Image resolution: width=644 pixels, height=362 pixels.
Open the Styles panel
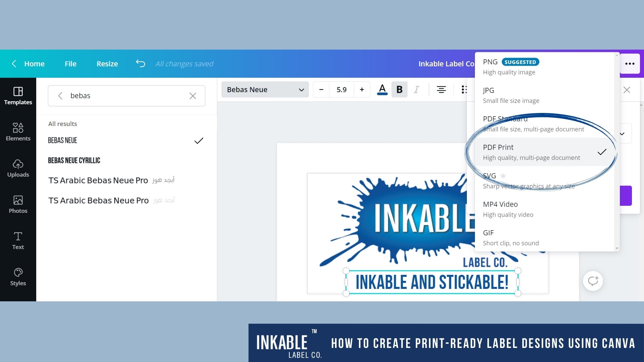click(18, 276)
